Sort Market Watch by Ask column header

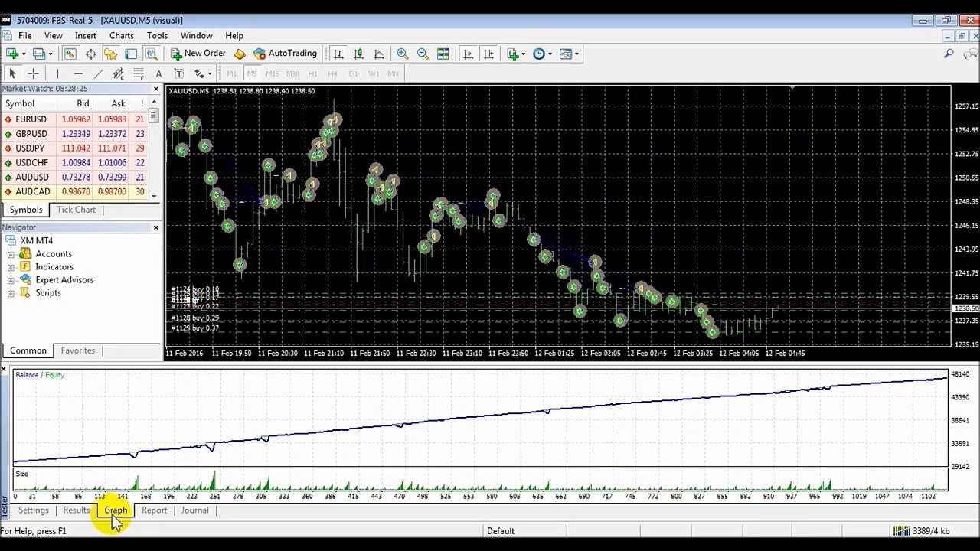[x=118, y=103]
